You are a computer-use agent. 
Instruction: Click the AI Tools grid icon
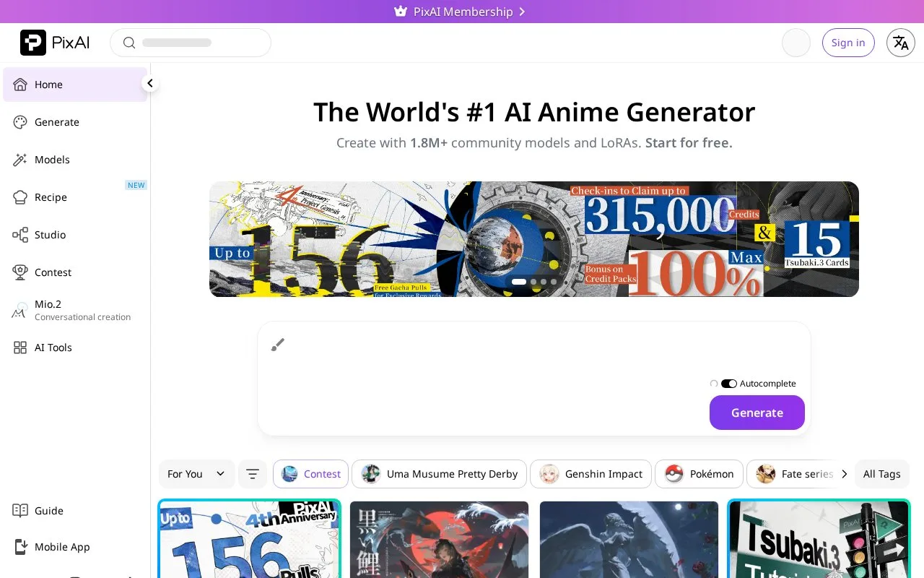(20, 348)
